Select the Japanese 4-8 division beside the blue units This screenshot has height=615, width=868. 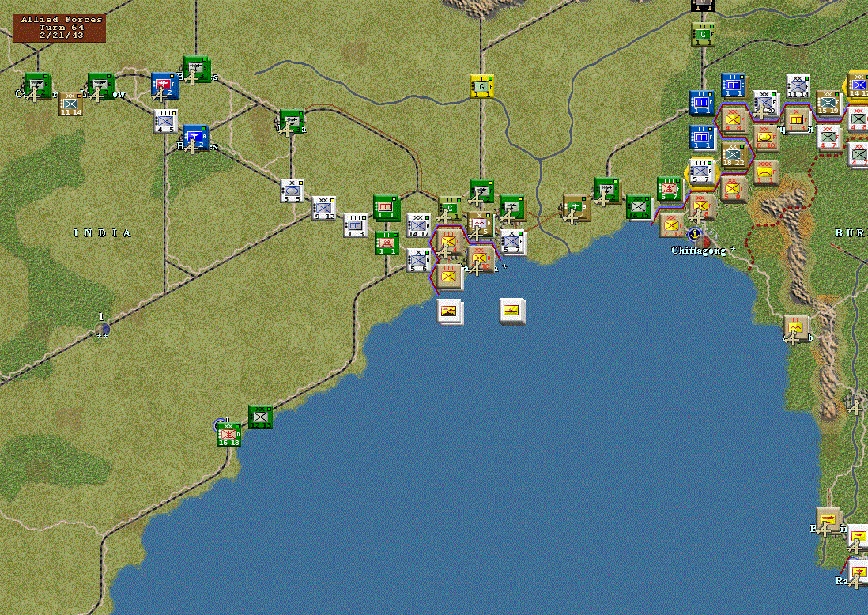pos(734,120)
